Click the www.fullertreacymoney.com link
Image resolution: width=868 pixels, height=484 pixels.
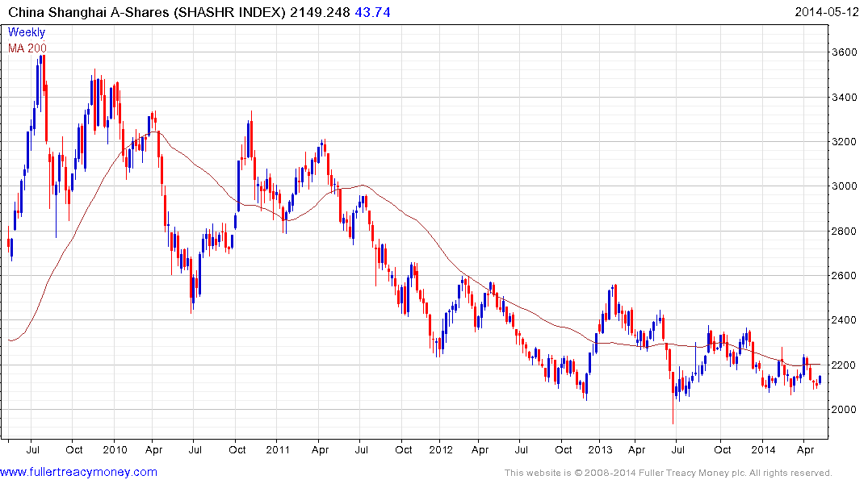tap(78, 473)
